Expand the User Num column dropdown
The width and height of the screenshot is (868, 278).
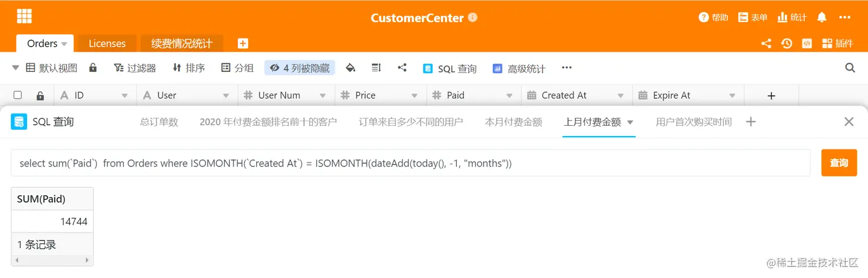pos(323,95)
